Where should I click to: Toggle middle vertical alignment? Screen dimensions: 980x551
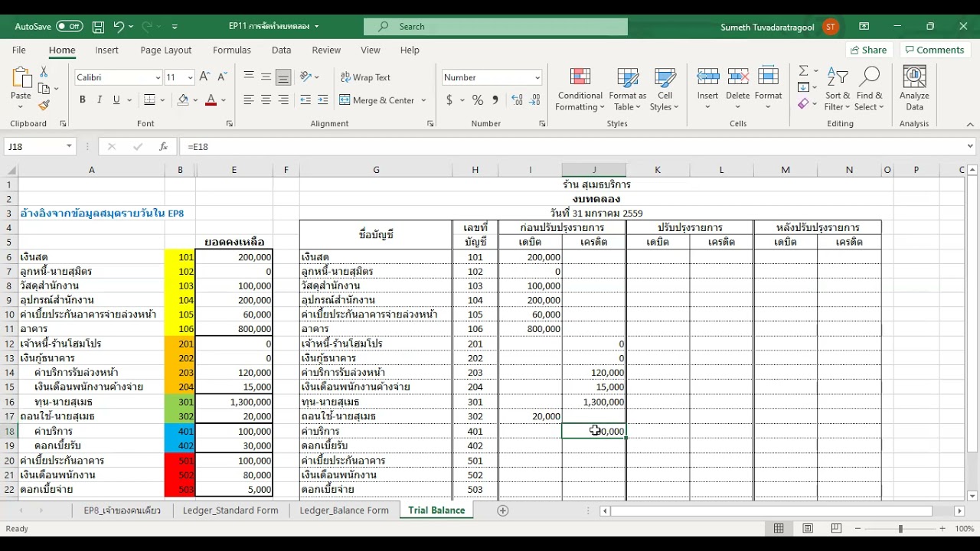point(266,77)
